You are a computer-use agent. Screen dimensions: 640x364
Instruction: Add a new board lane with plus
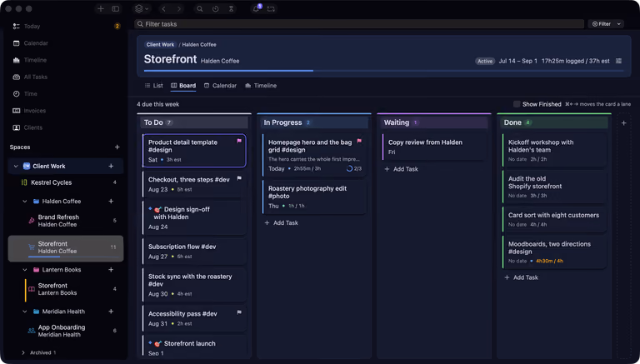click(x=623, y=122)
